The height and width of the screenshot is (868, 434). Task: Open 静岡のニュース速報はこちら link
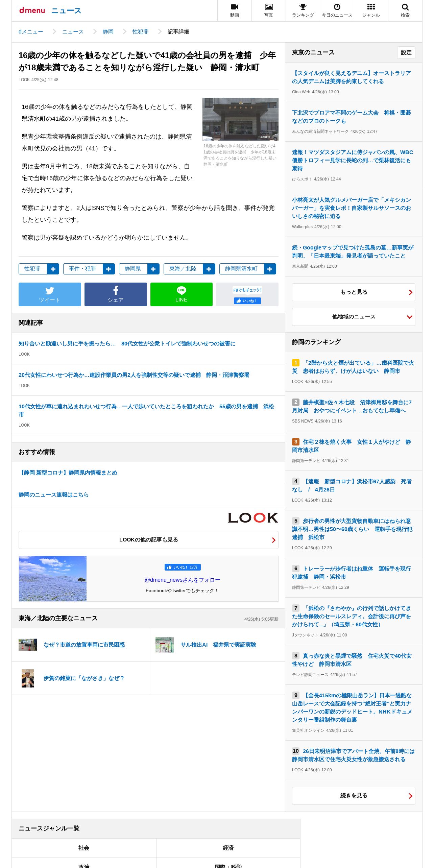(x=54, y=495)
